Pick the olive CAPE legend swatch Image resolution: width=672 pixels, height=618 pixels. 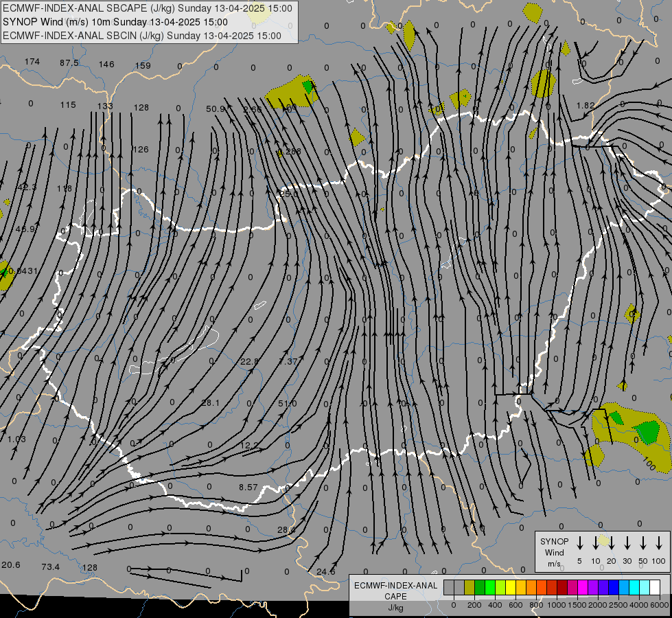[470, 588]
